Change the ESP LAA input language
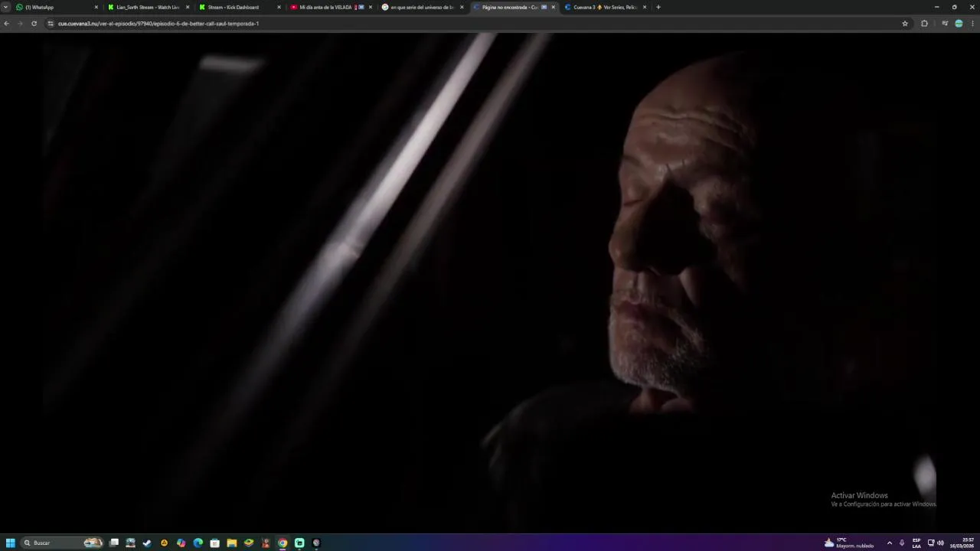Viewport: 980px width, 551px height. (916, 543)
